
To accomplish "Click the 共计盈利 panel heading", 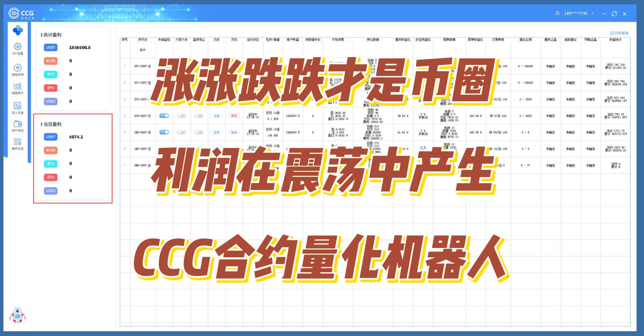I will click(x=52, y=35).
